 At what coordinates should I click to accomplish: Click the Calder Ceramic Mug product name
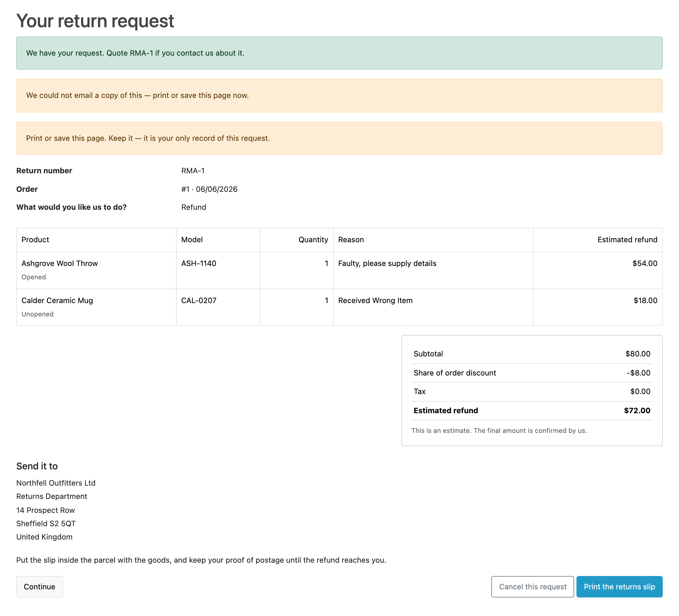click(x=57, y=300)
